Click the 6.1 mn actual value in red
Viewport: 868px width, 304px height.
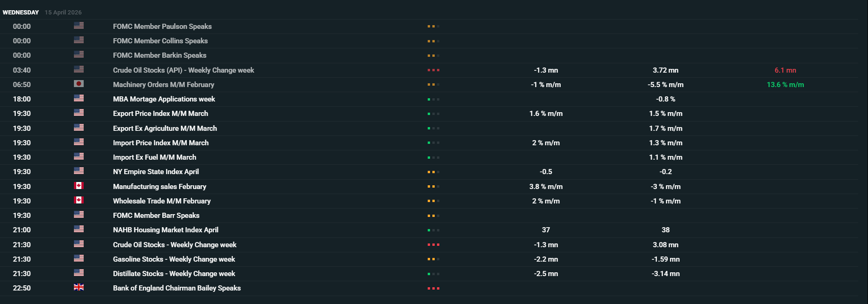point(785,70)
